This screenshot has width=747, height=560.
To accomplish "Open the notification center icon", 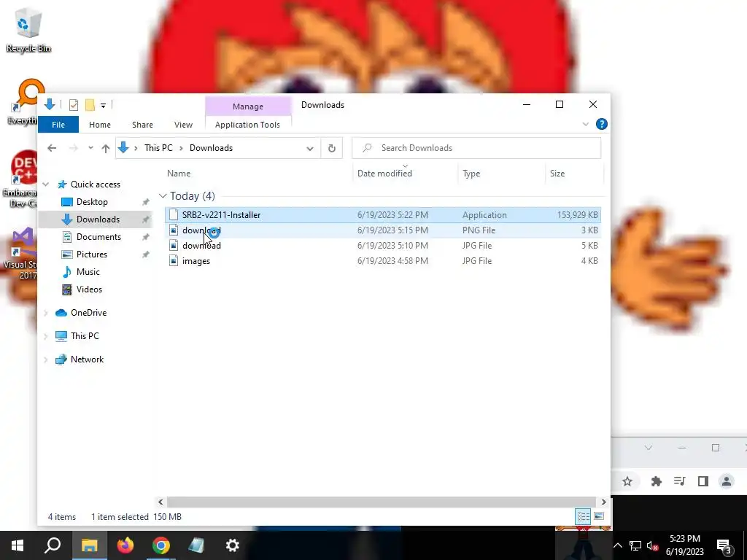I will (724, 545).
